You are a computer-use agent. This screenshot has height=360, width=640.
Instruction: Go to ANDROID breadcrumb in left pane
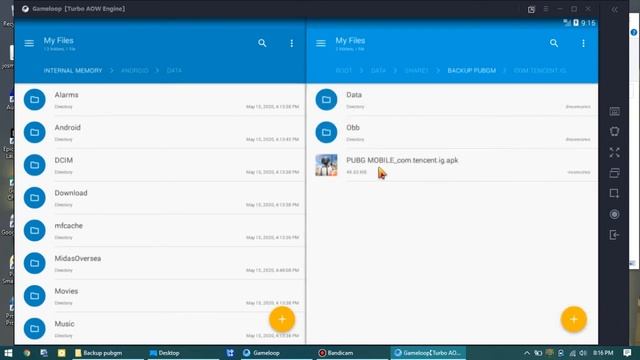click(135, 71)
